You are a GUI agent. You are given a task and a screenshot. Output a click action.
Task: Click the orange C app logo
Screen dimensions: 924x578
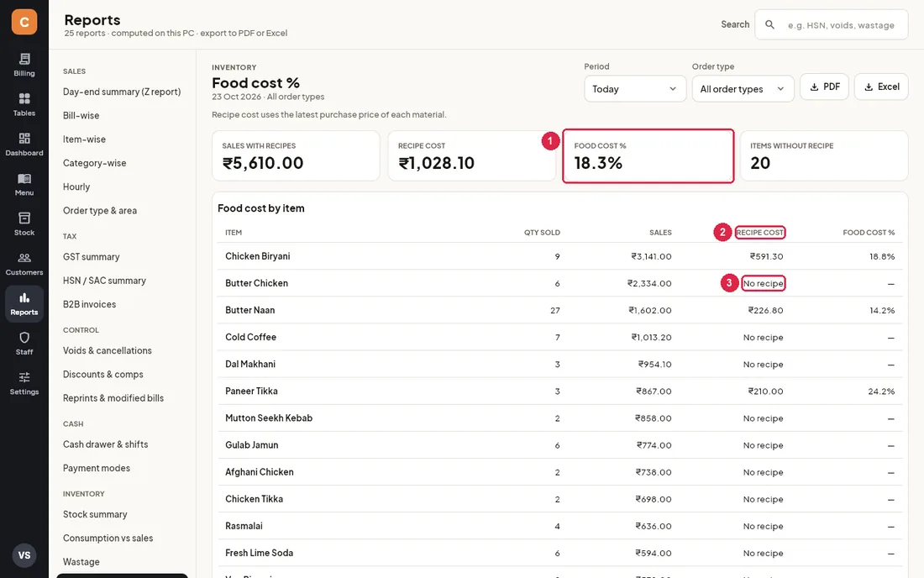[24, 22]
